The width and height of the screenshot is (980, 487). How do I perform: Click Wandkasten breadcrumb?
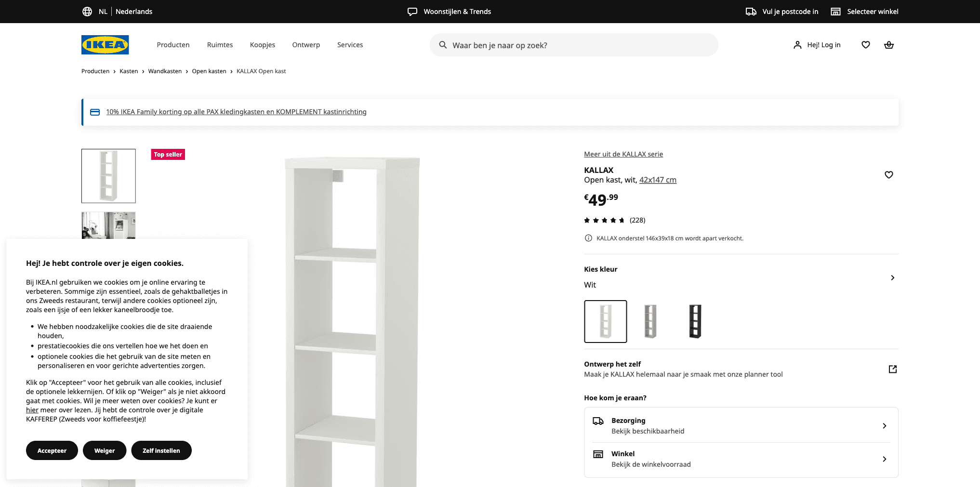(x=165, y=71)
